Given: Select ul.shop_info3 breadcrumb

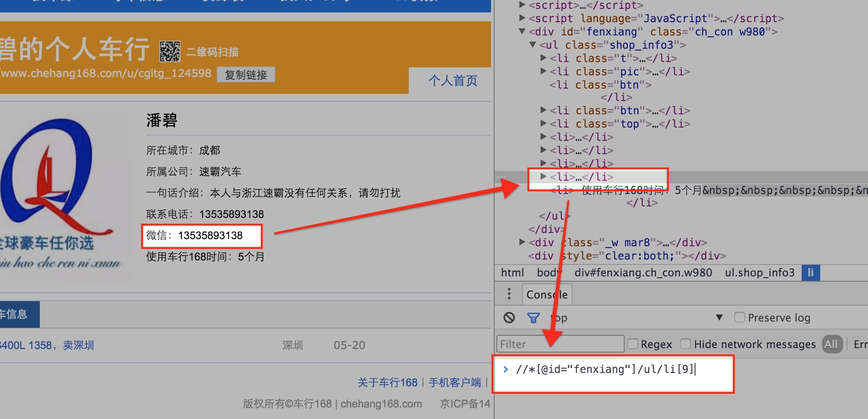Looking at the screenshot, I should [760, 272].
